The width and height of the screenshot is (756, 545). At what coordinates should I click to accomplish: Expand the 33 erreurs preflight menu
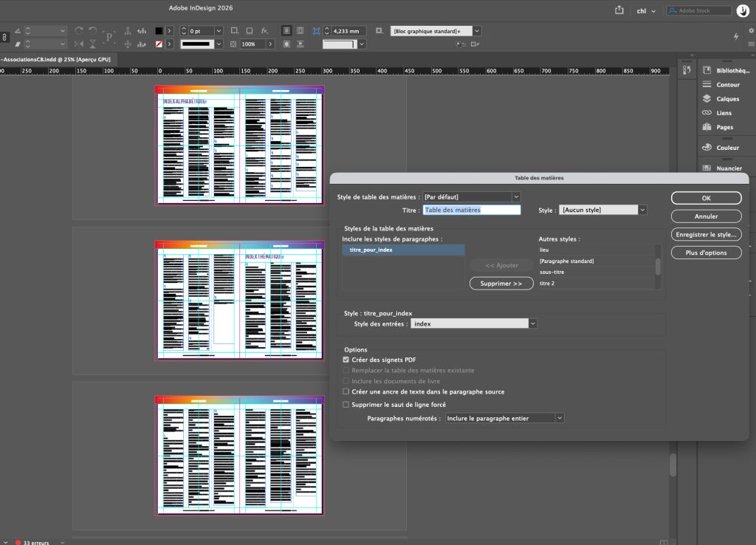62,542
